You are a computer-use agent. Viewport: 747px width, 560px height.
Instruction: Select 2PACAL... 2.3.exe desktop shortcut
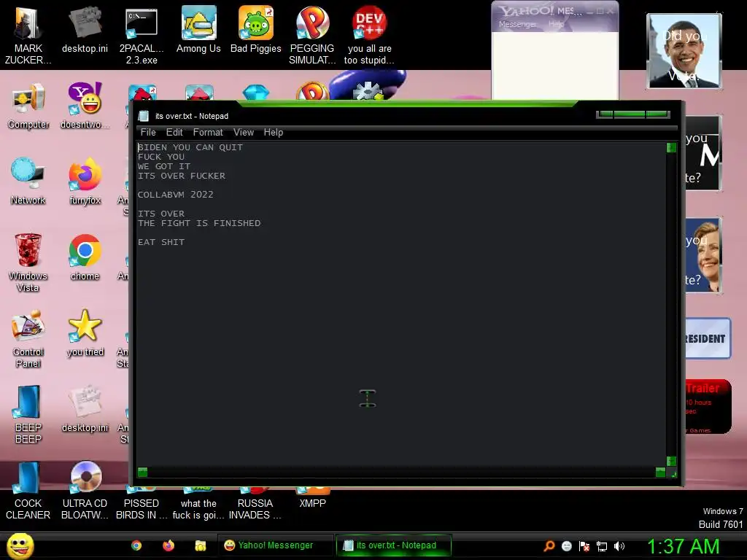[x=142, y=35]
